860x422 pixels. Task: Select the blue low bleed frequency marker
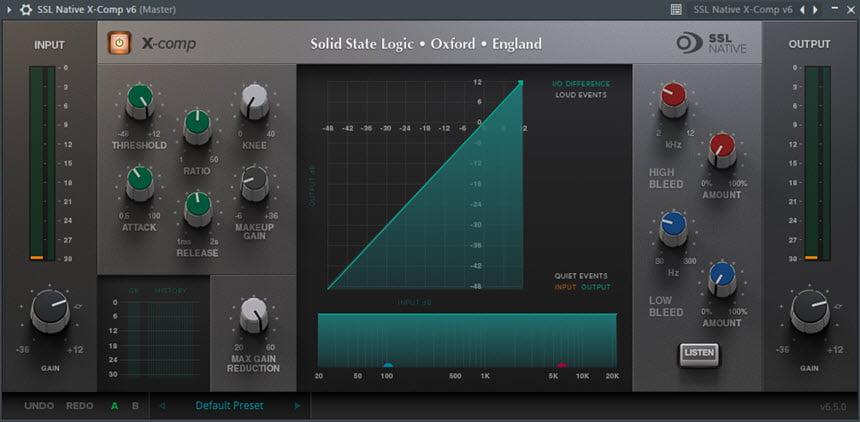(388, 365)
